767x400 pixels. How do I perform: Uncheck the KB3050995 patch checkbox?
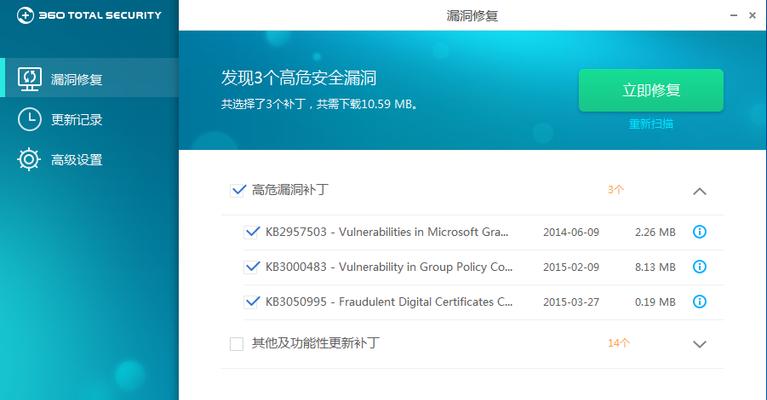(251, 302)
